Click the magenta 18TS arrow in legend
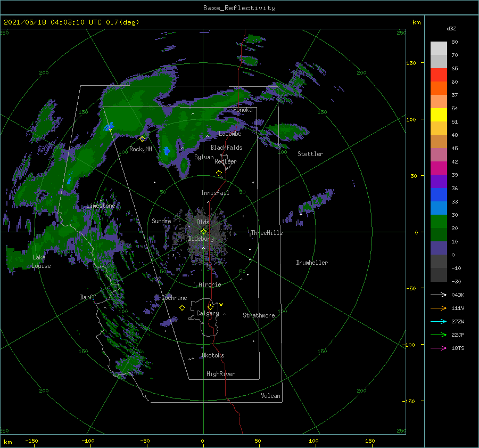This screenshot has height=448, width=479. click(x=439, y=348)
